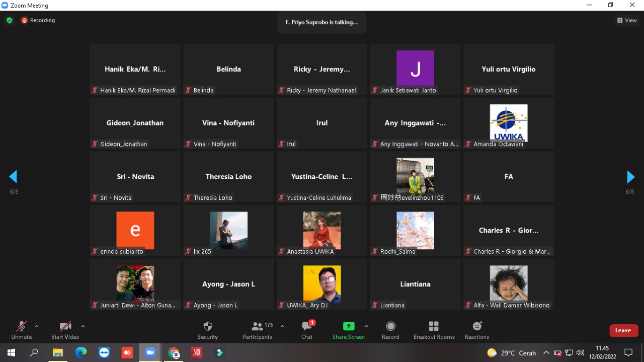The height and width of the screenshot is (362, 644).
Task: Open Google Chrome from the taskbar
Action: pos(174,353)
